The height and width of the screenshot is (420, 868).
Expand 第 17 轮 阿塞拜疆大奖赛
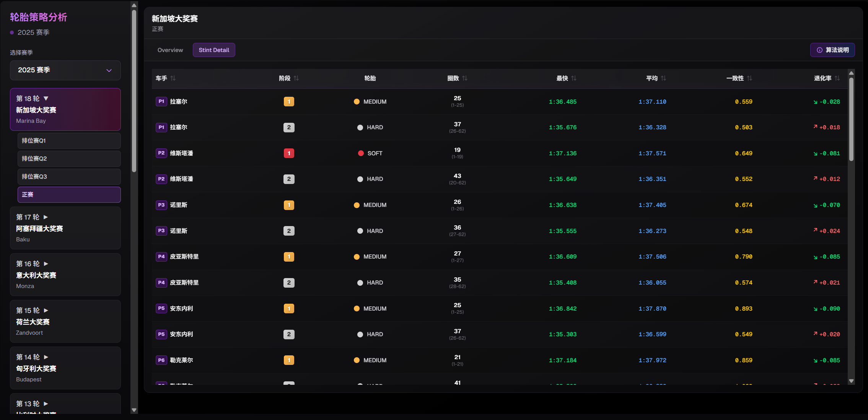[65, 228]
